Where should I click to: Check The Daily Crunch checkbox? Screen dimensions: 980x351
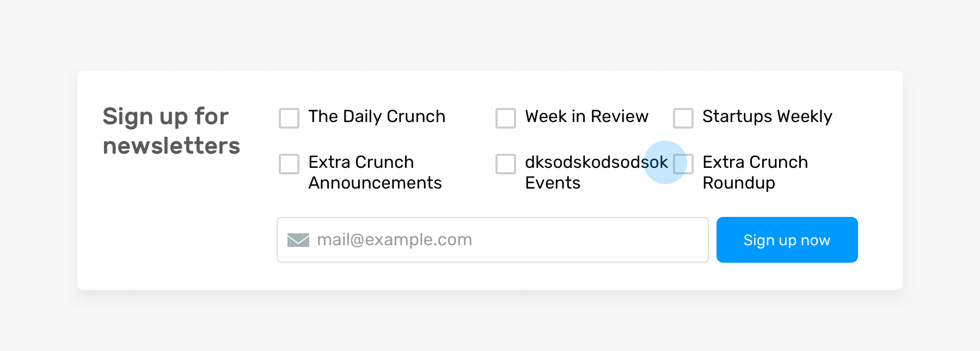(289, 118)
